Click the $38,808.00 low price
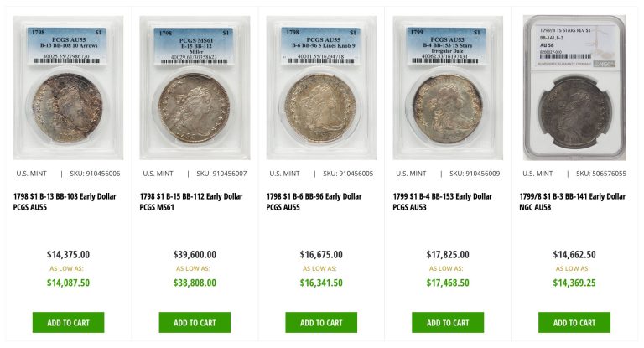 195,283
